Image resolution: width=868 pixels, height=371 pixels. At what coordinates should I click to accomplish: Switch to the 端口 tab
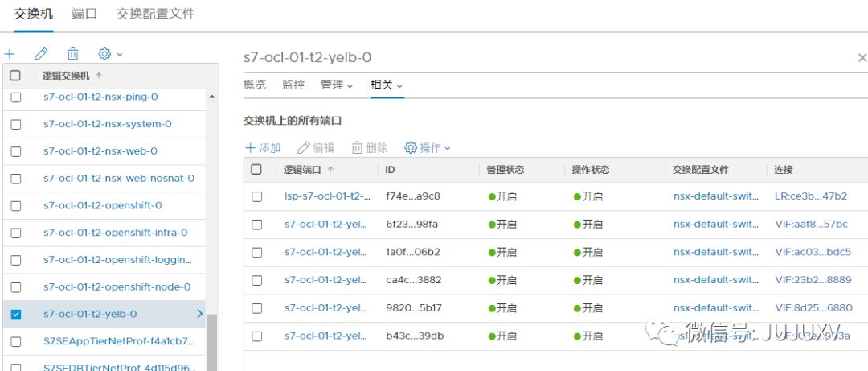[x=84, y=14]
